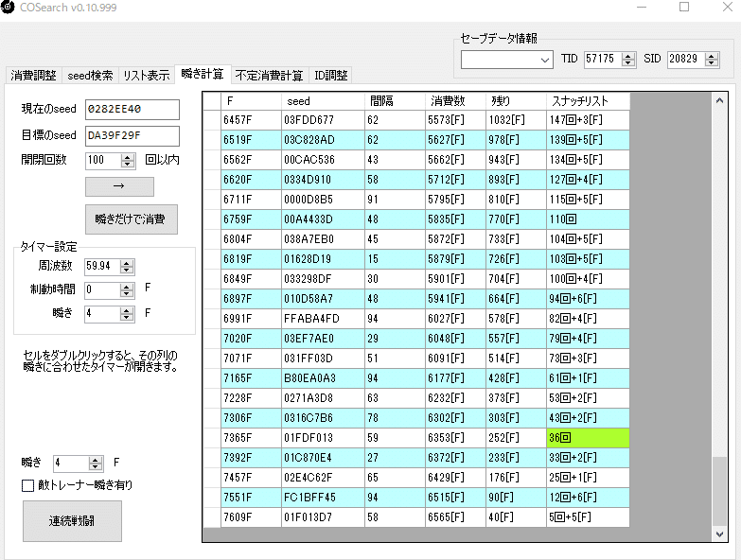Click the scroll-down arrow of the table
Viewport: 741px width, 560px height.
[x=719, y=534]
